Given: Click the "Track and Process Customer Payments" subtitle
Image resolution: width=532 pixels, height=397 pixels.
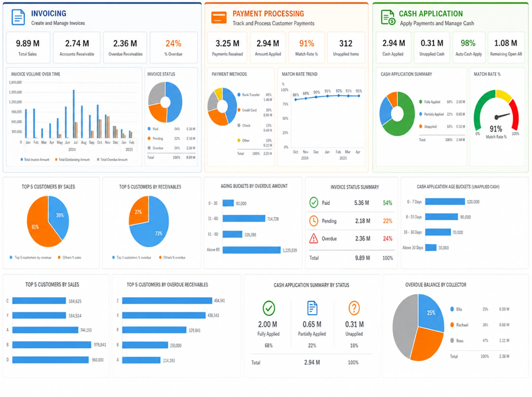Looking at the screenshot, I should point(273,23).
